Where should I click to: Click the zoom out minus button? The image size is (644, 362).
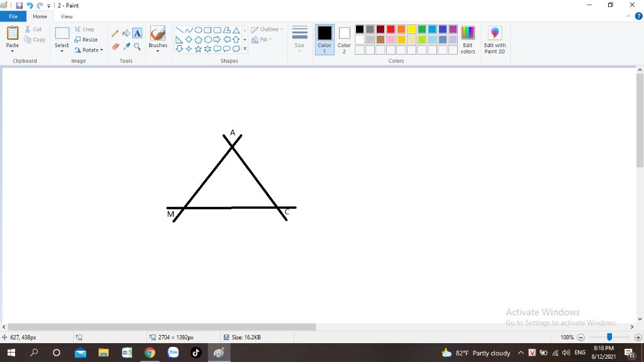[x=580, y=337]
